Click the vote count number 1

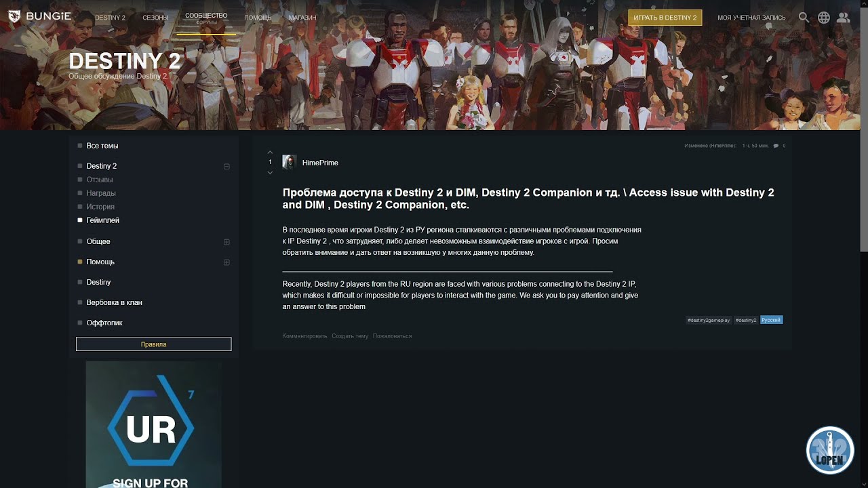coord(270,163)
